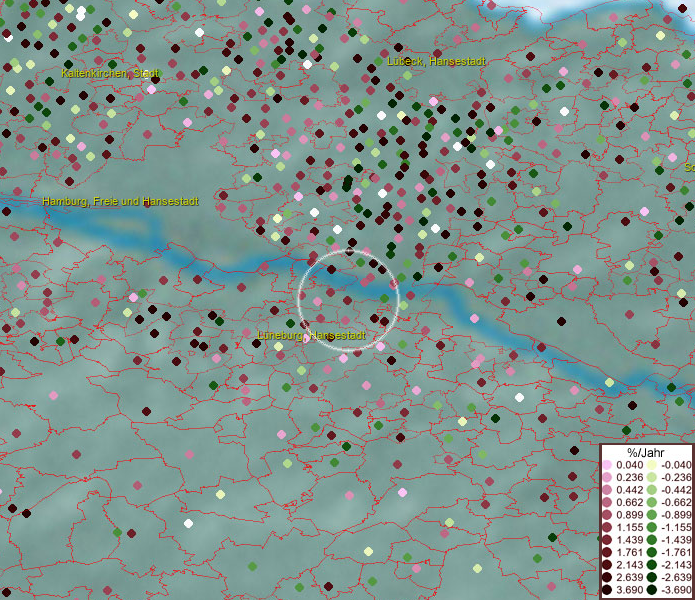This screenshot has width=695, height=600.
Task: Click the Kaltenkirchen, Stadt map label
Action: pyautogui.click(x=110, y=73)
